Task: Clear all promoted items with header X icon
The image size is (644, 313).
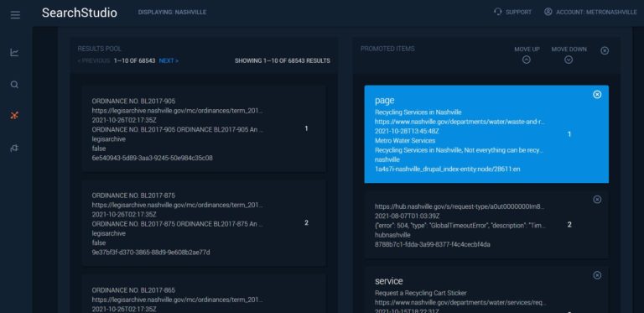Action: point(605,50)
